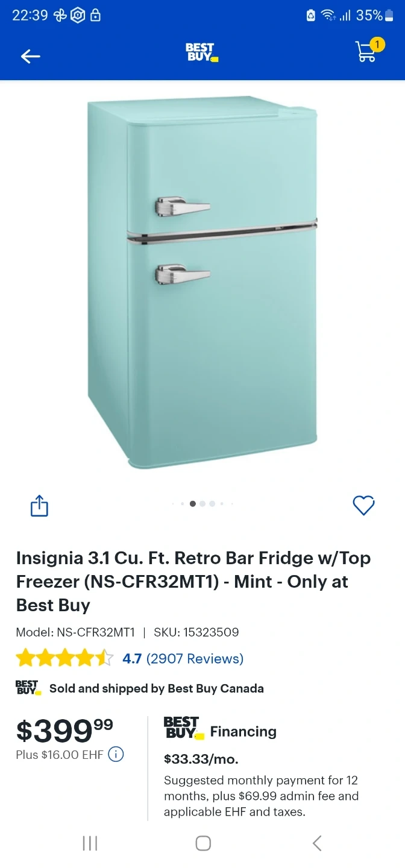
Task: Tap the star rating row
Action: click(64, 658)
